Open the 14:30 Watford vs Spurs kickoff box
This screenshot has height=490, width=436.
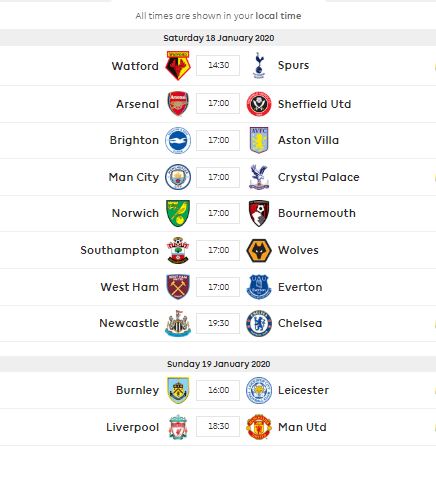pos(218,65)
